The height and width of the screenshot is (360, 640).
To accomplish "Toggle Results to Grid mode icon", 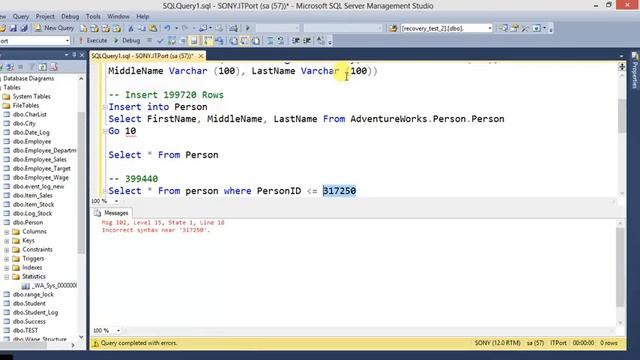I will [244, 40].
